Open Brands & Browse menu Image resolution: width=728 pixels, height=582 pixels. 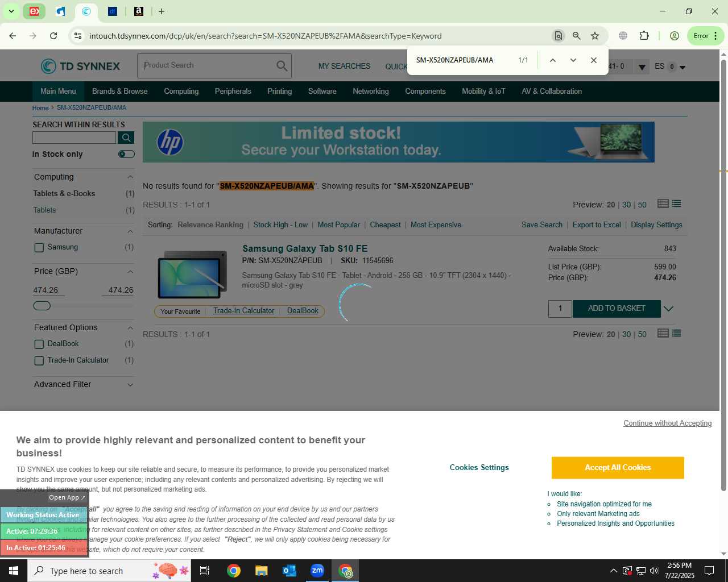[x=119, y=91]
